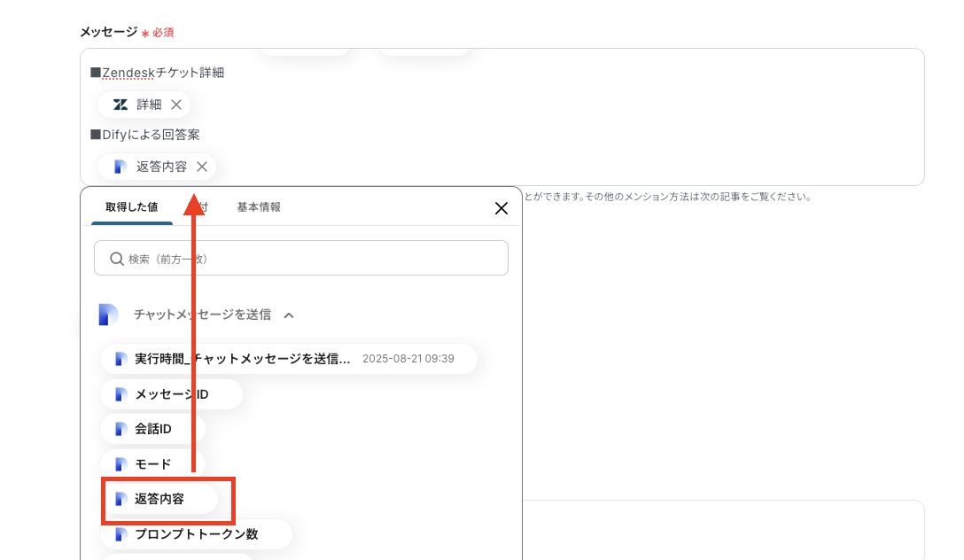Select the メッセージID value pill
The height and width of the screenshot is (560, 964).
(x=167, y=393)
